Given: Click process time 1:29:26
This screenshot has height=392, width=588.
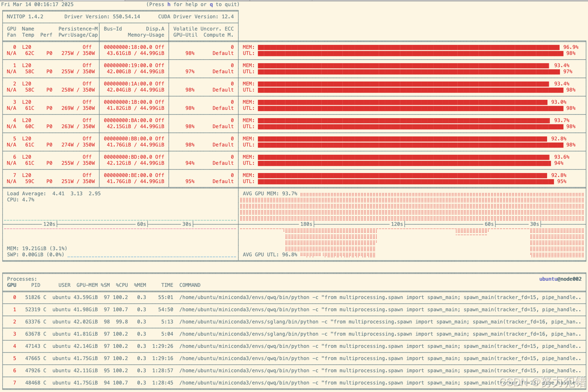Looking at the screenshot, I should (x=163, y=346).
